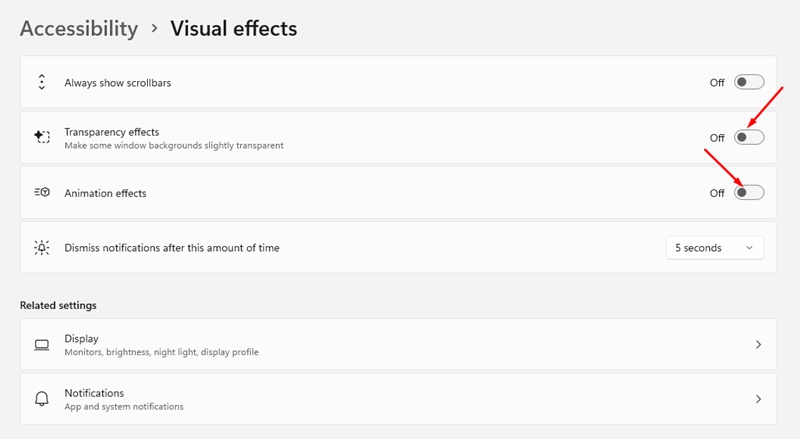Expand Display settings via right chevron

tap(758, 345)
